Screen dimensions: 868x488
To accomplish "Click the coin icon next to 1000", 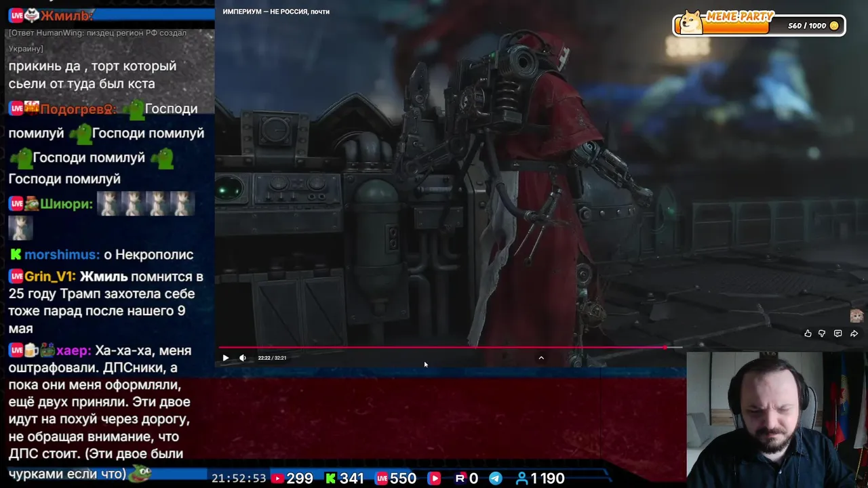I will [x=834, y=26].
